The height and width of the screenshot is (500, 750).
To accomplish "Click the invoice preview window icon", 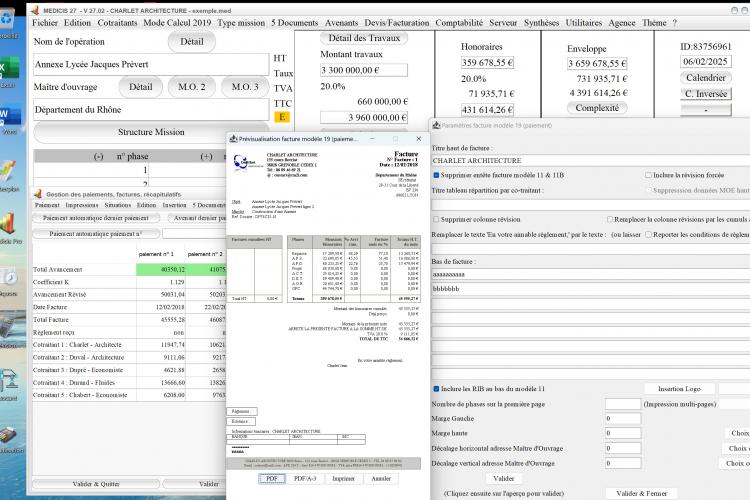I will [x=233, y=139].
